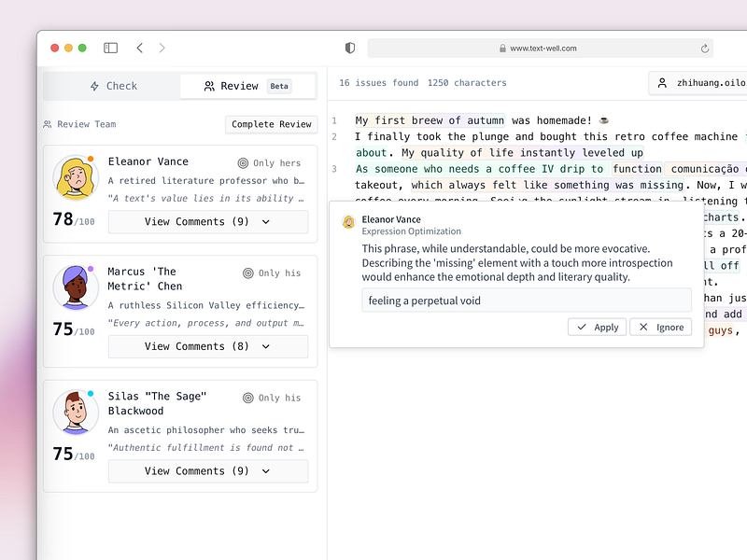Click the Complete Review button
The height and width of the screenshot is (560, 747).
[272, 124]
